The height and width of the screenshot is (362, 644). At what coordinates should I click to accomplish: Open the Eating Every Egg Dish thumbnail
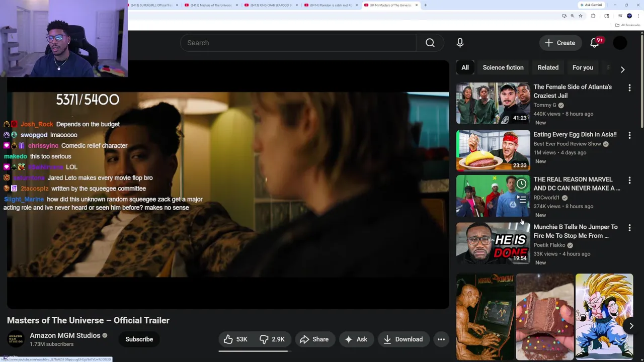pos(493,150)
